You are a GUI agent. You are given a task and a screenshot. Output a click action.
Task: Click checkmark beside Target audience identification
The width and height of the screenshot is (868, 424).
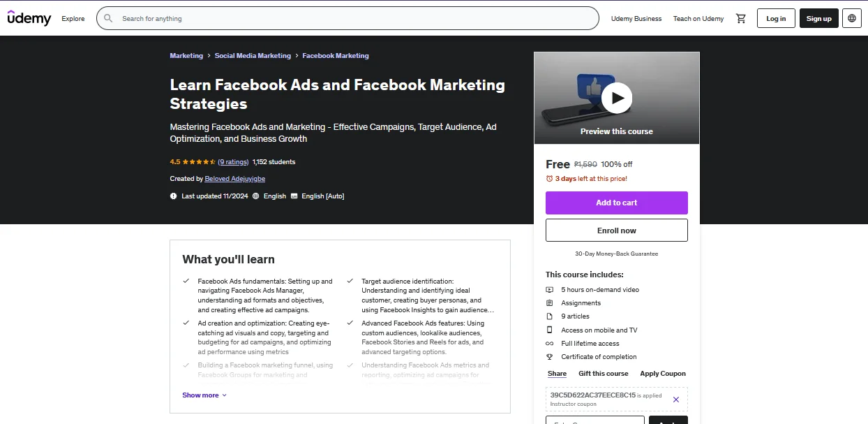coord(350,281)
